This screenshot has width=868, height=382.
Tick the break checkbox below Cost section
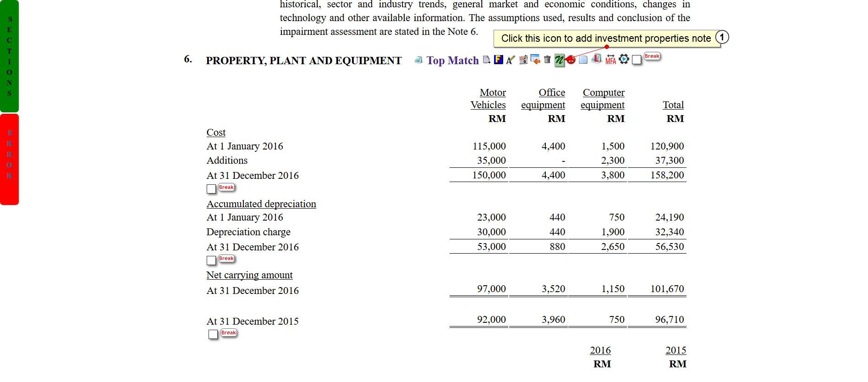point(211,189)
